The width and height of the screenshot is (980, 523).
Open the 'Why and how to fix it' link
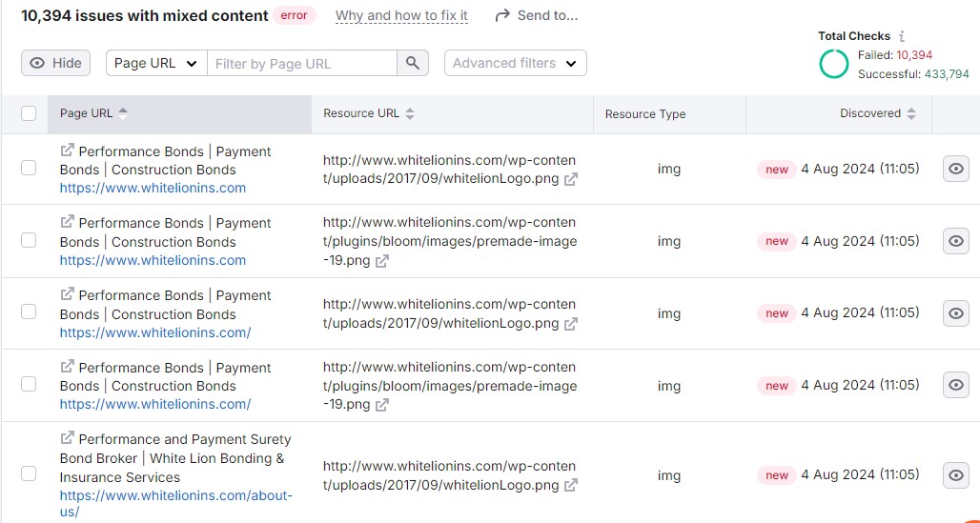401,15
